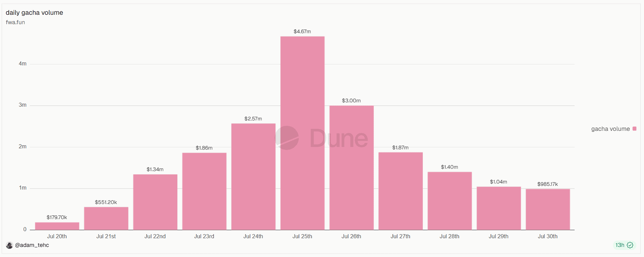Open the @adam_tehc author profile link
Image resolution: width=644 pixels, height=257 pixels.
[x=32, y=245]
